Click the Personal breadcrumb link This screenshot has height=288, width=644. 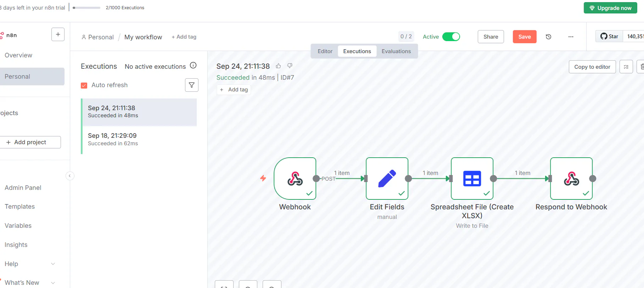pyautogui.click(x=97, y=37)
